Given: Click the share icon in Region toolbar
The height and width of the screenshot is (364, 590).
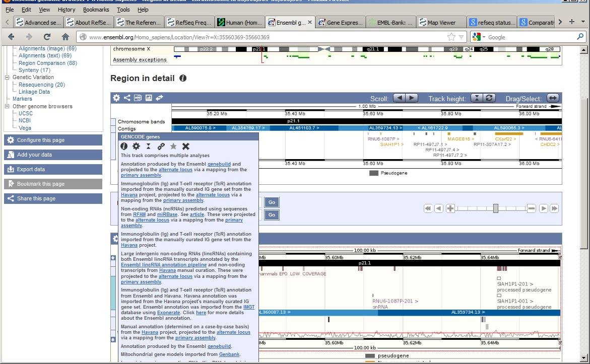Looking at the screenshot, I should click(x=127, y=98).
